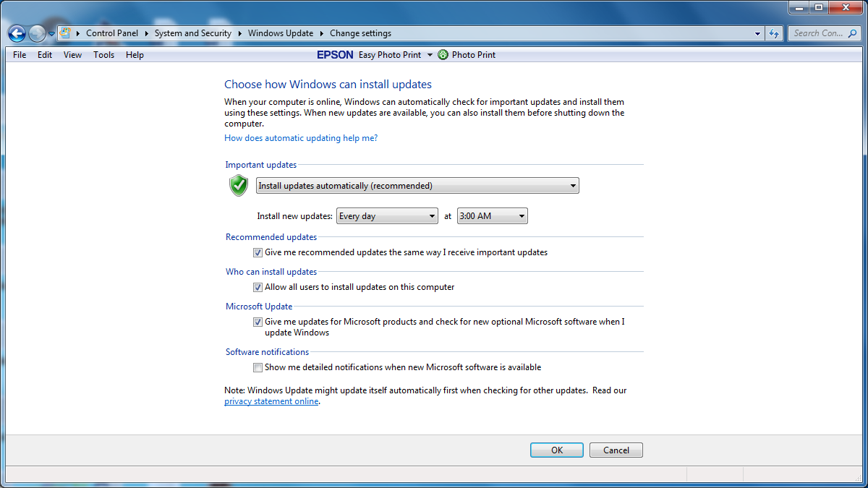Click the EPSON toolbar logo
868x488 pixels.
point(335,55)
